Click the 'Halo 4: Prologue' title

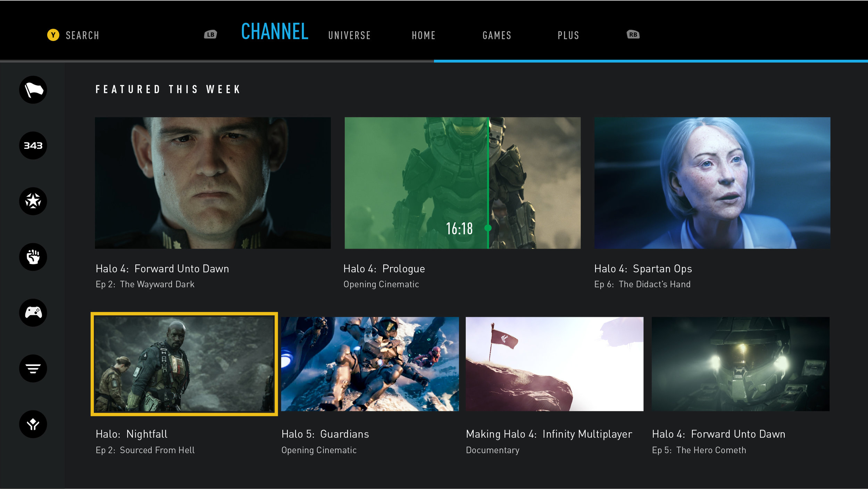(384, 269)
